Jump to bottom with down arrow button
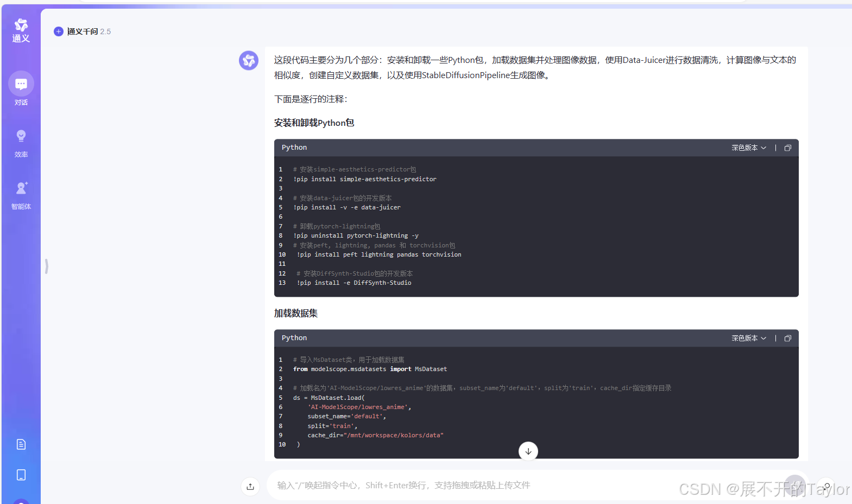 coord(528,451)
